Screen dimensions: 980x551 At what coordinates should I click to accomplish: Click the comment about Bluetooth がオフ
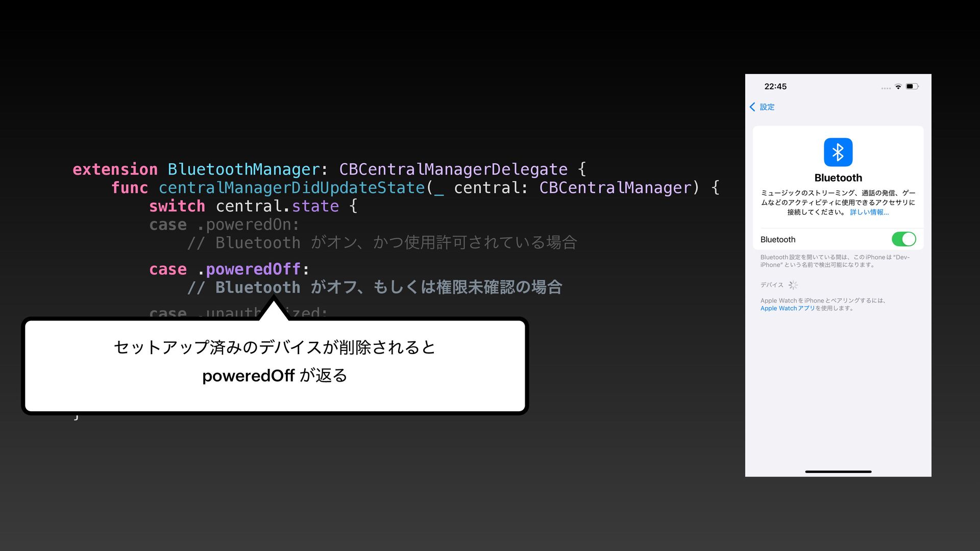[375, 287]
